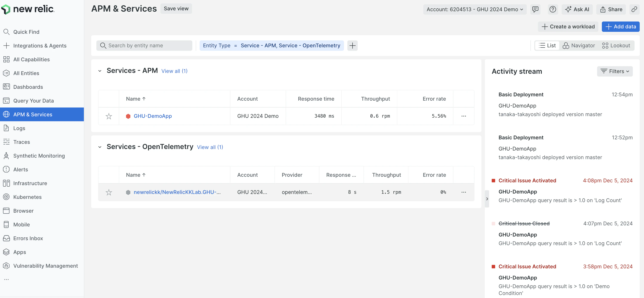This screenshot has width=644, height=298.
Task: Open the sidebar overflow ellipsis menu
Action: tap(6, 279)
